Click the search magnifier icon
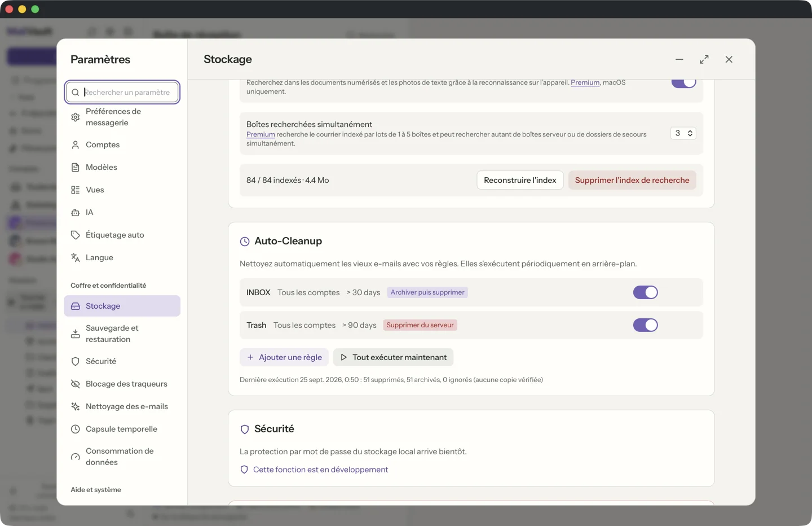This screenshot has height=526, width=812. point(76,92)
